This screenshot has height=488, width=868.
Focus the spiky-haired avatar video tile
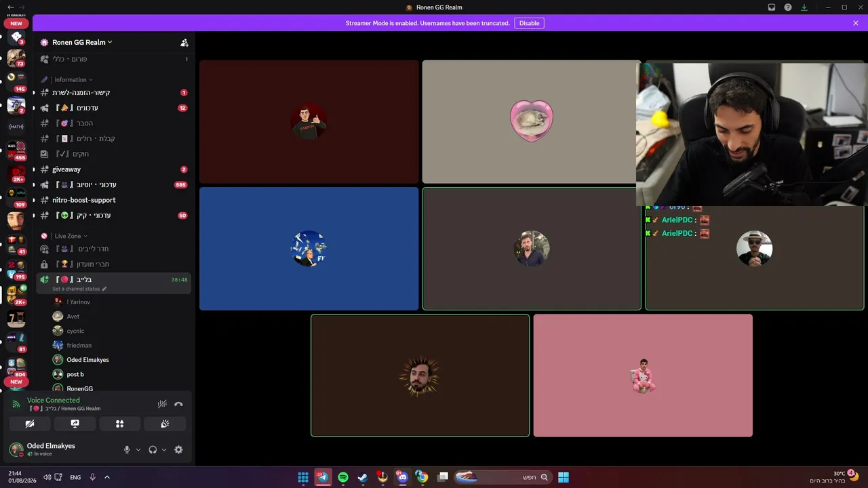tap(420, 375)
